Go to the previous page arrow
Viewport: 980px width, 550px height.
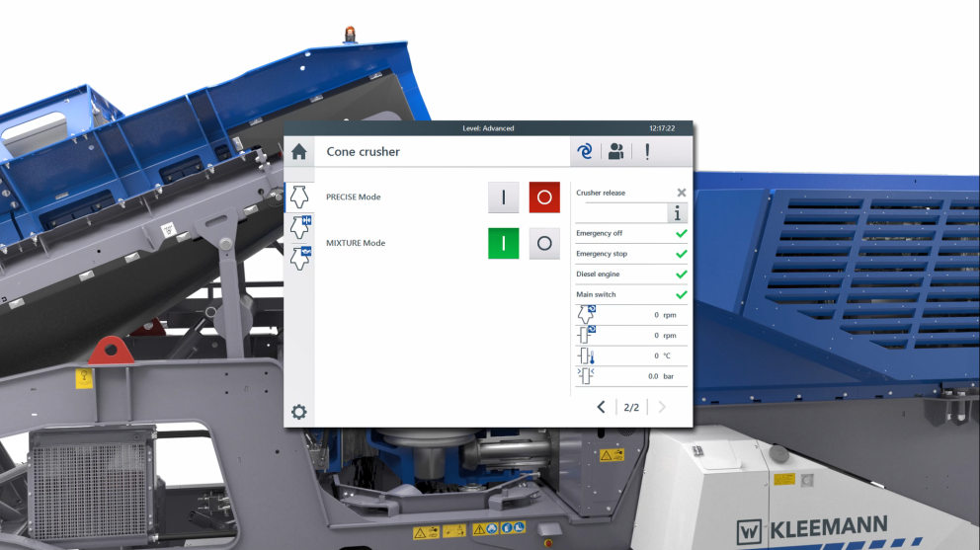coord(601,407)
